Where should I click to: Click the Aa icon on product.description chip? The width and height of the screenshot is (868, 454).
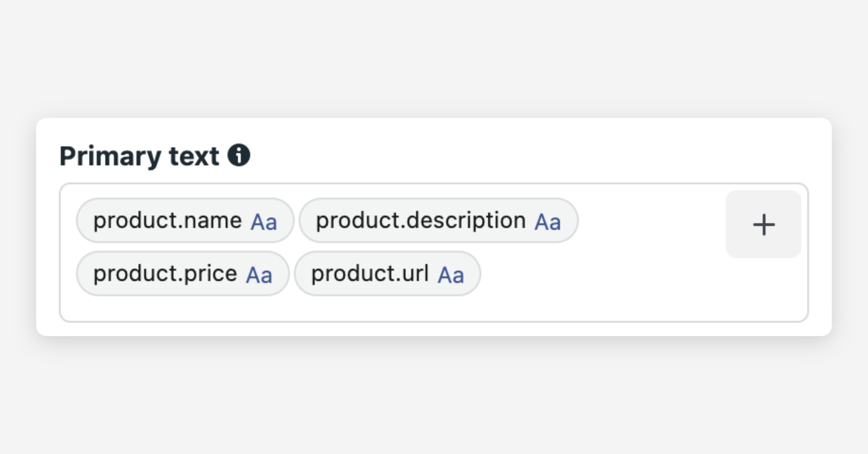548,222
